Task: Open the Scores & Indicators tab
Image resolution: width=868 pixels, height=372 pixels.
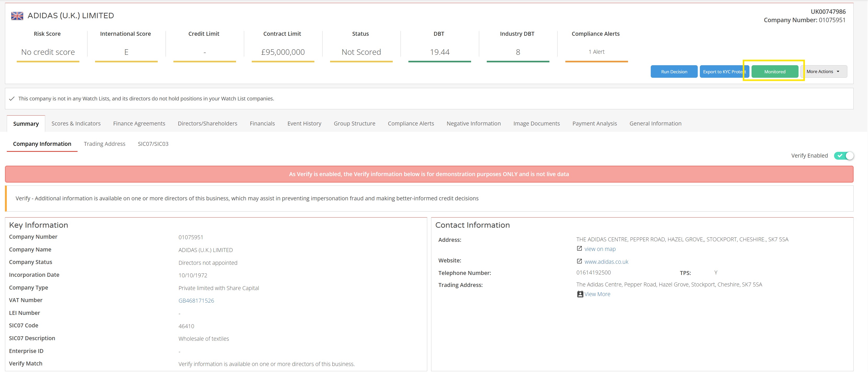Action: click(x=76, y=124)
